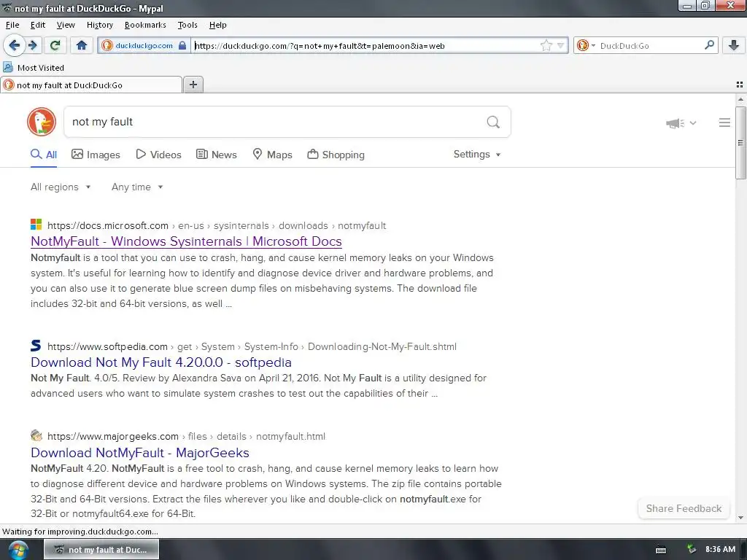Go back with the back arrow button
747x560 pixels.
pyautogui.click(x=15, y=45)
